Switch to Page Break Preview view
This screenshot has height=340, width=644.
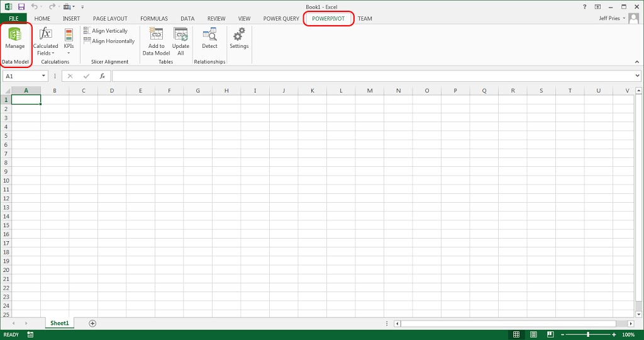[549, 334]
